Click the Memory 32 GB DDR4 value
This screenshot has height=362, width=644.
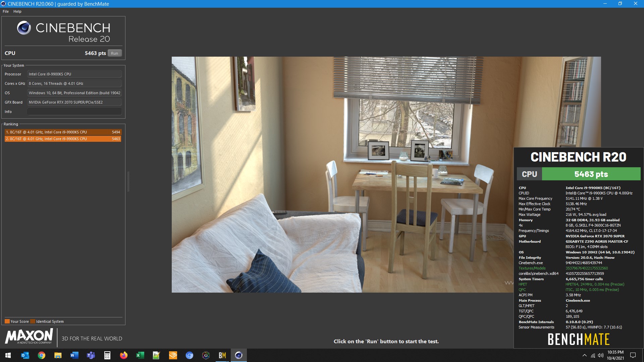point(592,220)
